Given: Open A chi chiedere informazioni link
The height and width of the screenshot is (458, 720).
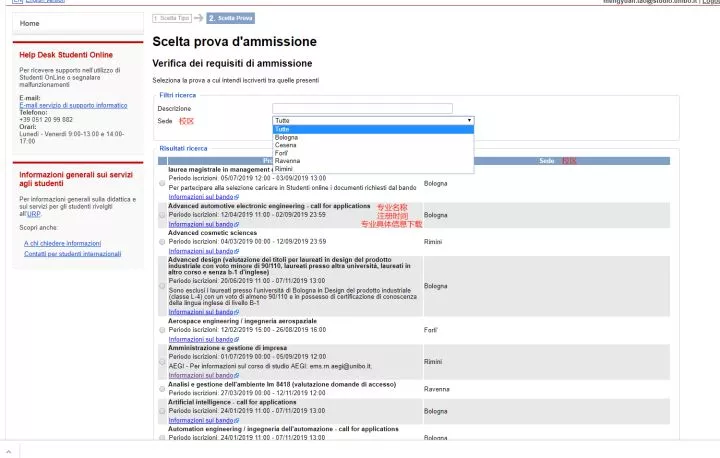Looking at the screenshot, I should click(x=62, y=243).
